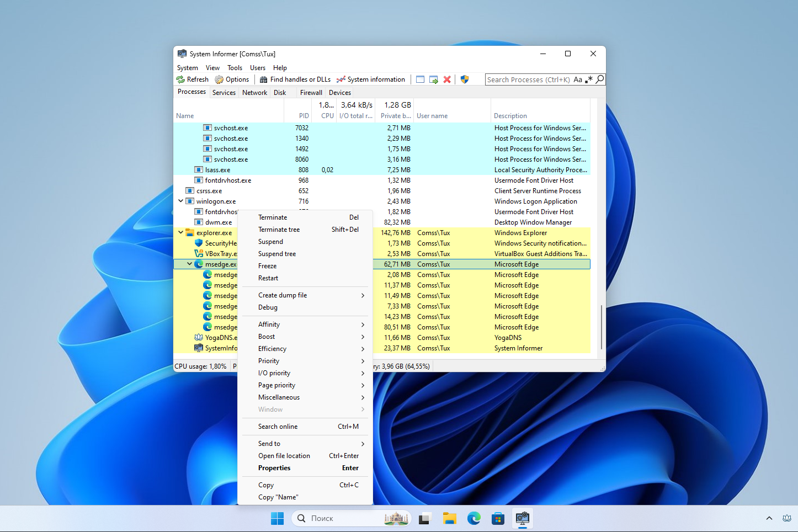Screen dimensions: 798x532
Task: Toggle case-sensitive Aa search option
Action: (x=578, y=79)
